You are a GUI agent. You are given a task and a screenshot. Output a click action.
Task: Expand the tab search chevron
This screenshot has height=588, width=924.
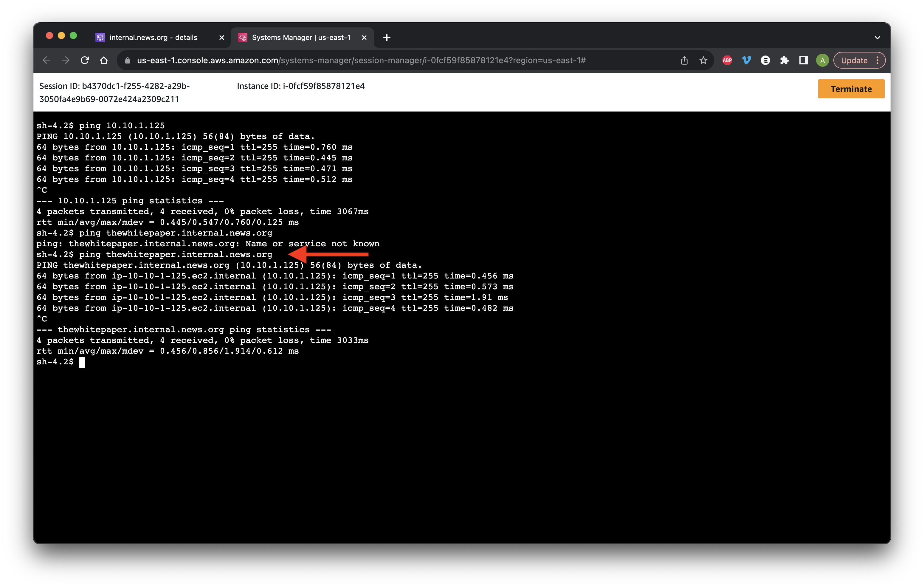877,38
